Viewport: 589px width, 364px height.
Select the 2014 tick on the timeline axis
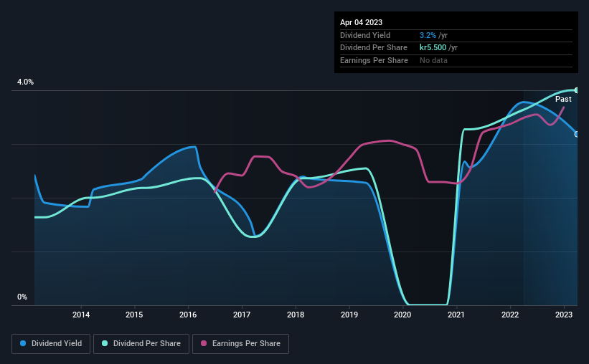point(81,315)
